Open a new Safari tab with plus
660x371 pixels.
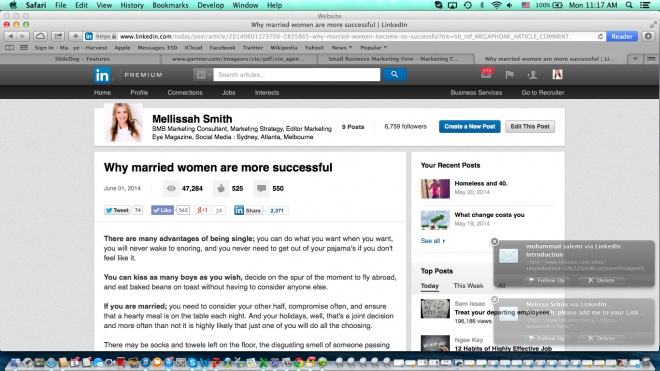(x=635, y=59)
